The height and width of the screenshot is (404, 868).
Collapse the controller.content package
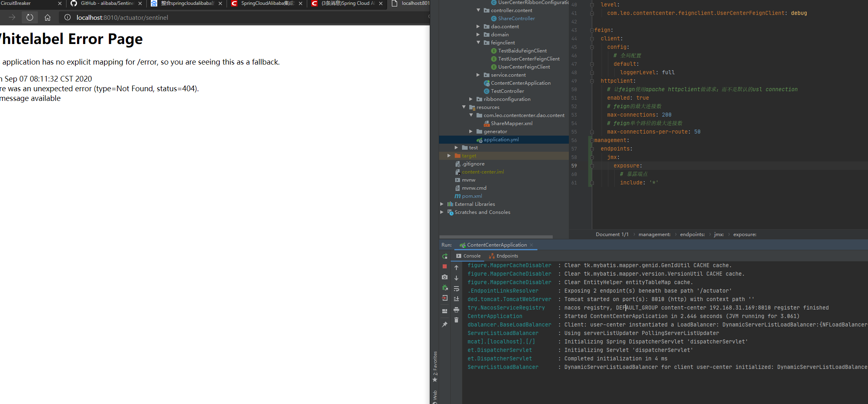pyautogui.click(x=479, y=10)
